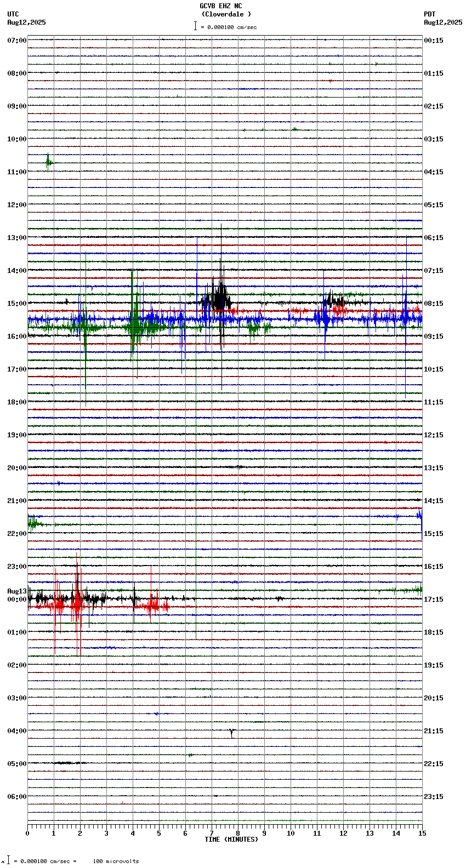Click the 13:00 UTC row label
This screenshot has width=466, height=868.
coord(16,238)
